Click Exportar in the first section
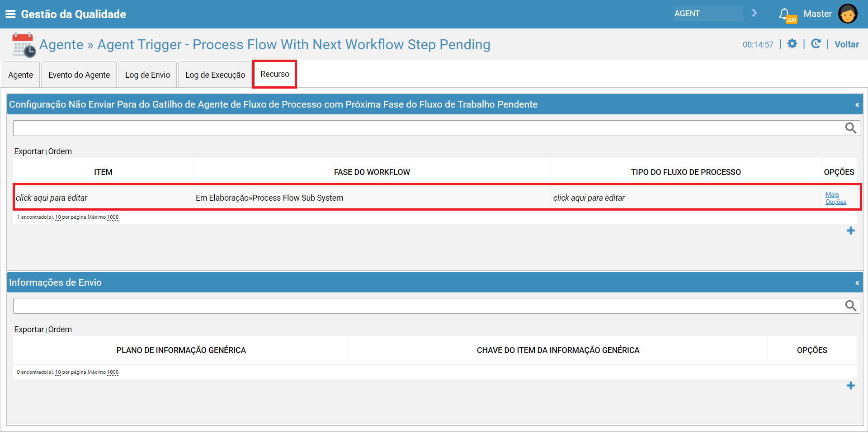Screen dimensions: 868x433 29,151
